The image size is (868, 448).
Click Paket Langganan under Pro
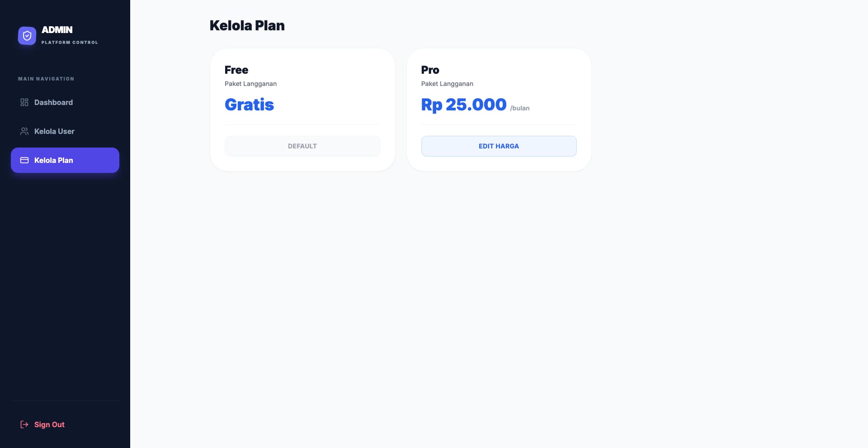click(447, 84)
